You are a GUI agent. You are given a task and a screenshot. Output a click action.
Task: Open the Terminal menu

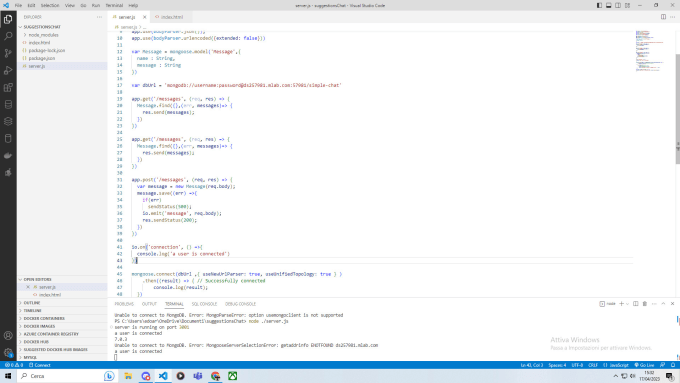pyautogui.click(x=114, y=5)
